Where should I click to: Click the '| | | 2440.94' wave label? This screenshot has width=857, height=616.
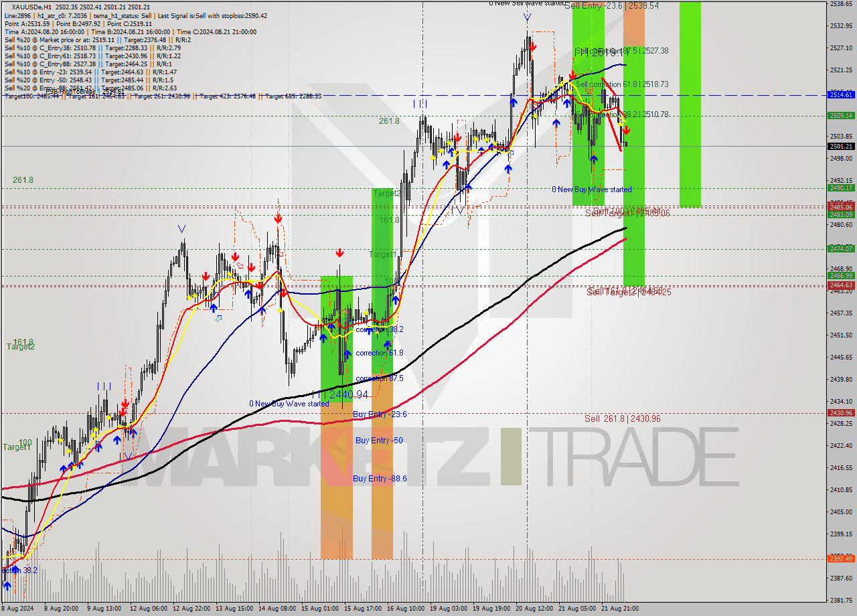pyautogui.click(x=339, y=394)
